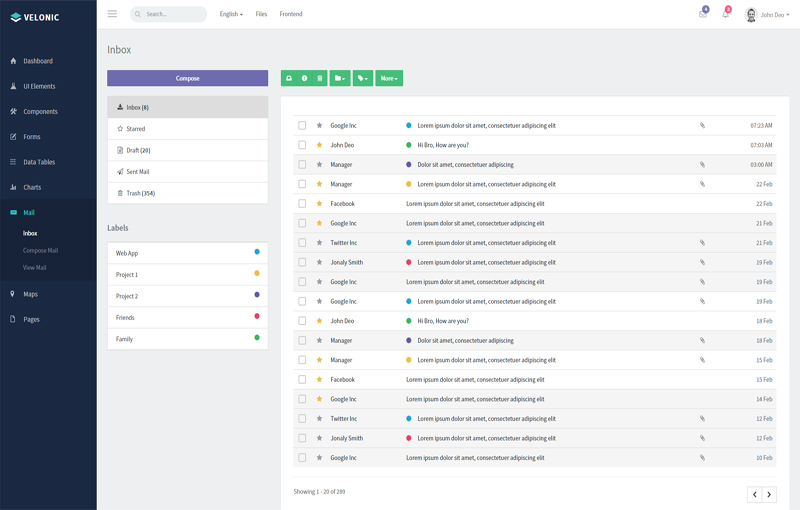Open Data Tables in the sidebar
The width and height of the screenshot is (800, 510).
point(39,162)
